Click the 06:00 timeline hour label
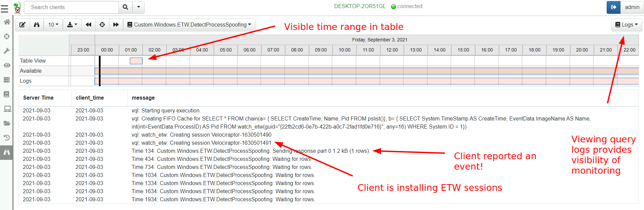This screenshot has width=644, height=210. 250,50
